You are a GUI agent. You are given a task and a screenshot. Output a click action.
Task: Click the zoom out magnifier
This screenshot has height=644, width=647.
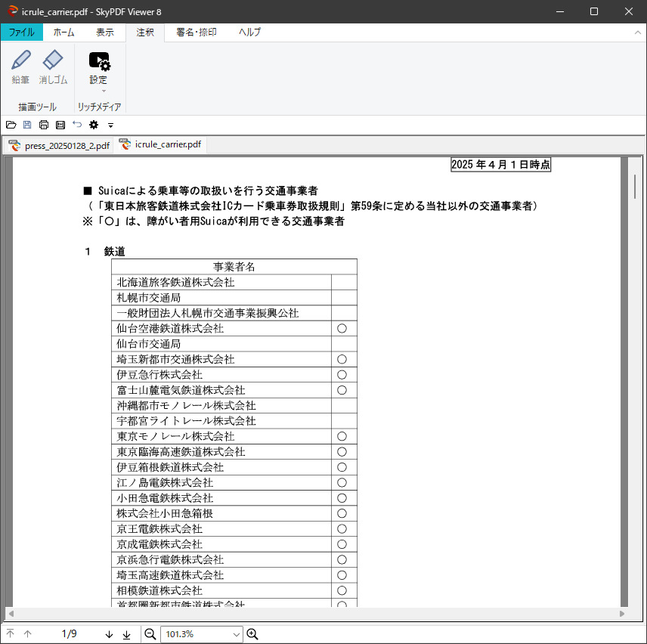tap(150, 634)
